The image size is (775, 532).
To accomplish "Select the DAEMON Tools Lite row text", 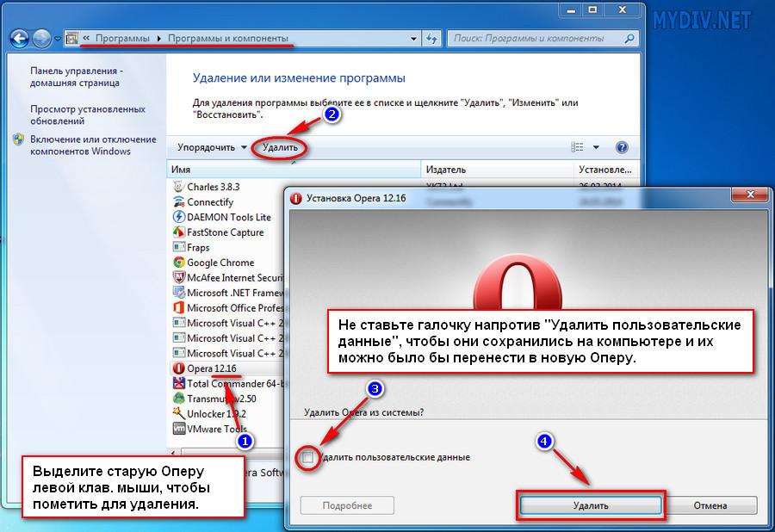I will point(229,217).
